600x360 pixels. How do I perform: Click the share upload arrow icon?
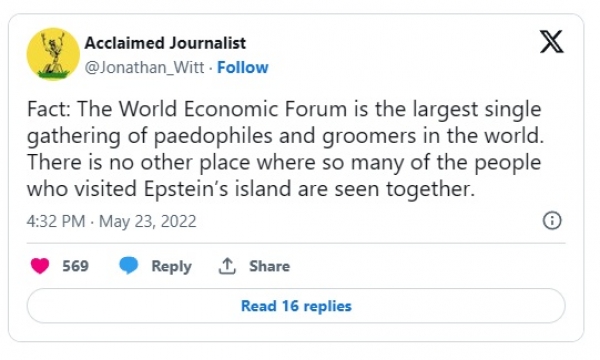click(227, 266)
